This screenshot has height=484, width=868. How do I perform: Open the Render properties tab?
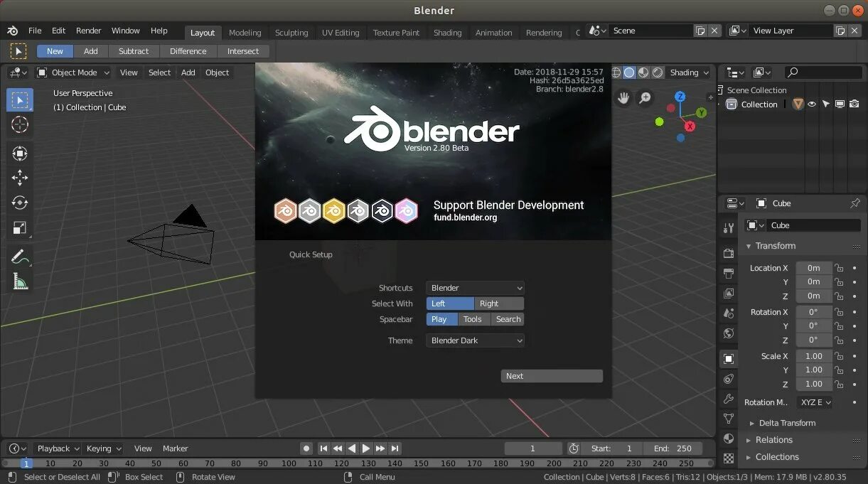(x=729, y=254)
